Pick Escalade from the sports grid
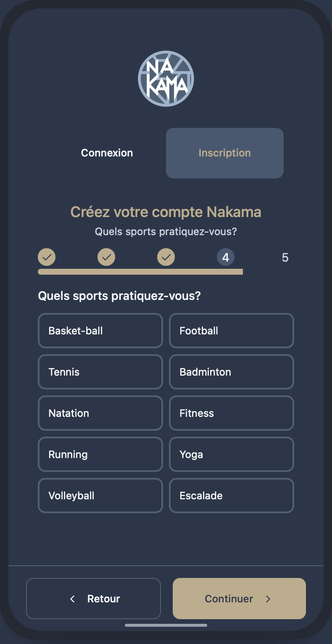 (231, 496)
